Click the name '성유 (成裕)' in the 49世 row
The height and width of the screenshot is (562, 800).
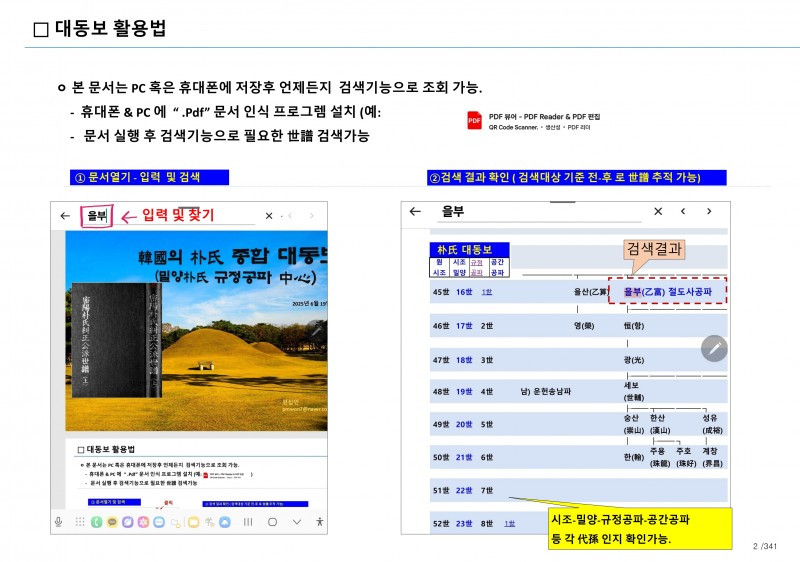click(x=712, y=424)
